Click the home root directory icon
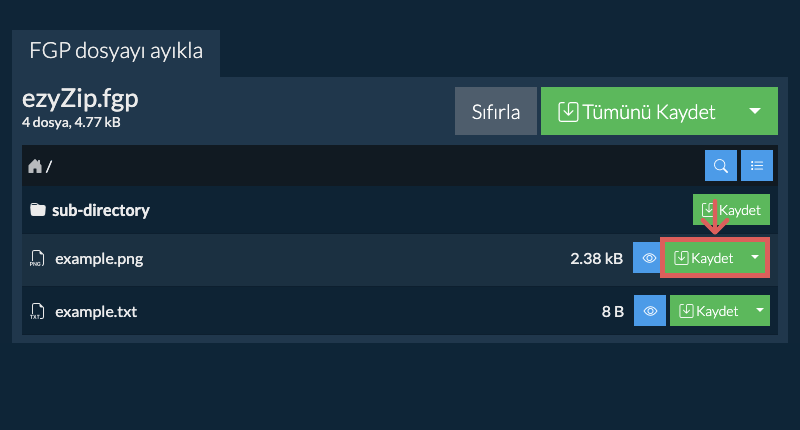The image size is (800, 430). 35,166
